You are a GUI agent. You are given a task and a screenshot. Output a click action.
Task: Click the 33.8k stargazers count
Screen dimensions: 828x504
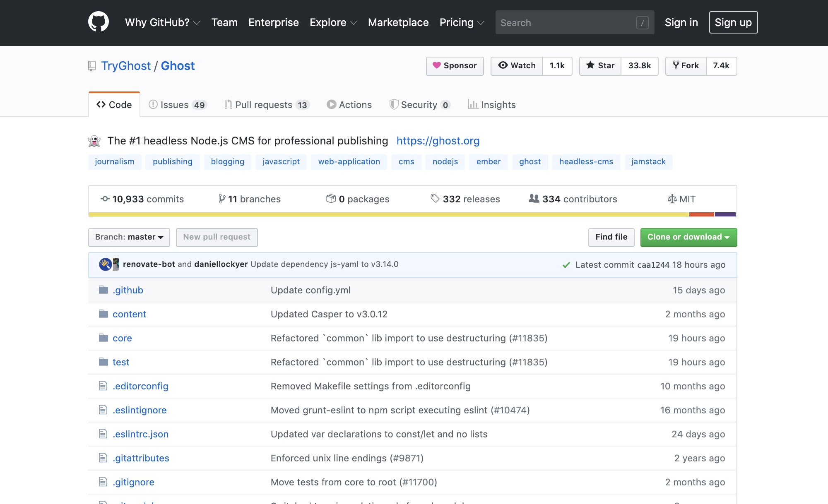click(640, 66)
